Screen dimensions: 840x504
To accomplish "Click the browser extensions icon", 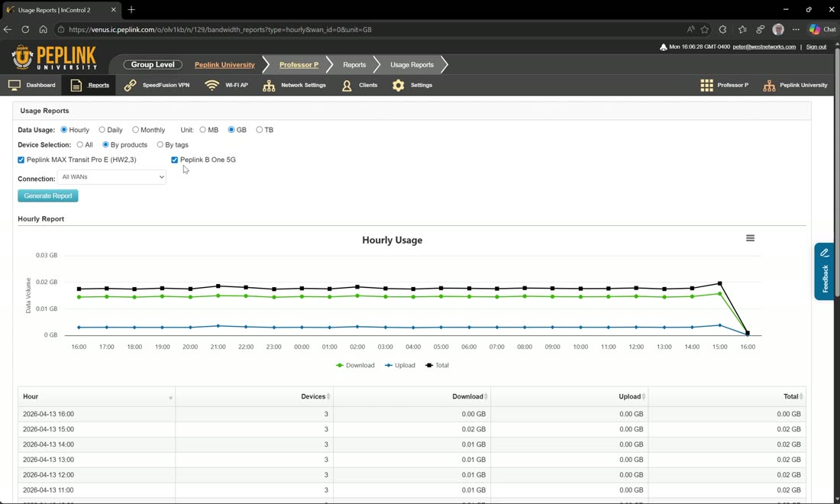I will [722, 30].
